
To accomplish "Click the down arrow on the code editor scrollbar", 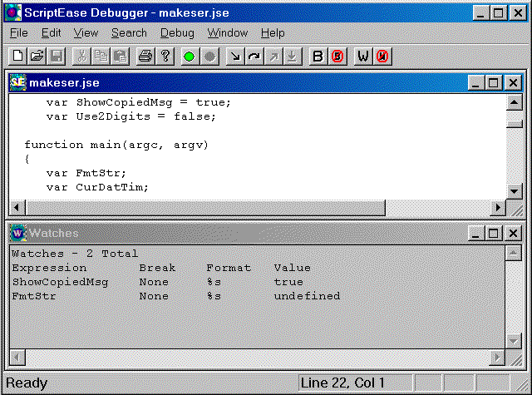I will click(x=514, y=191).
